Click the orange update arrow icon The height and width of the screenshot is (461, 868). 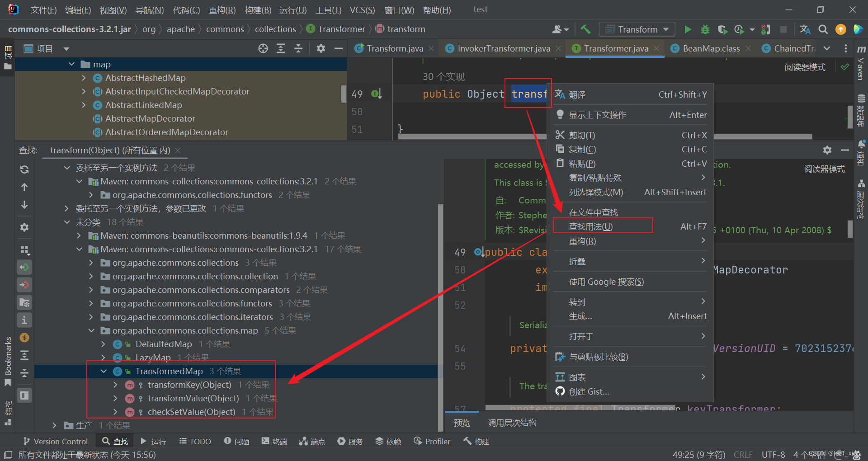coord(840,29)
